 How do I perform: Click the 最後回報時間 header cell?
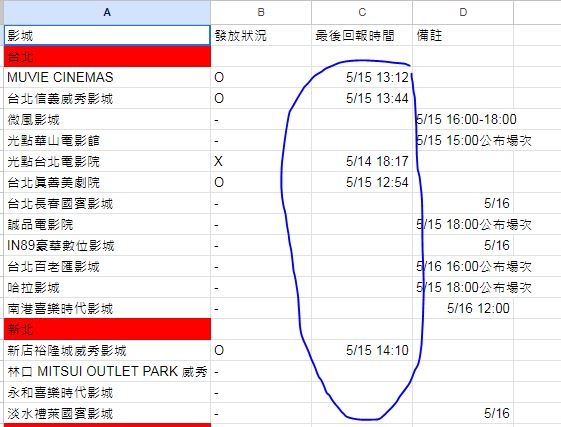point(362,35)
